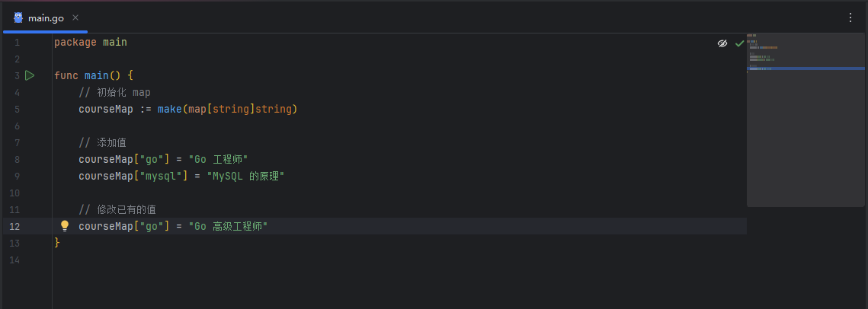Click the run gutter icon beside func main
The width and height of the screenshot is (868, 309).
click(x=30, y=75)
